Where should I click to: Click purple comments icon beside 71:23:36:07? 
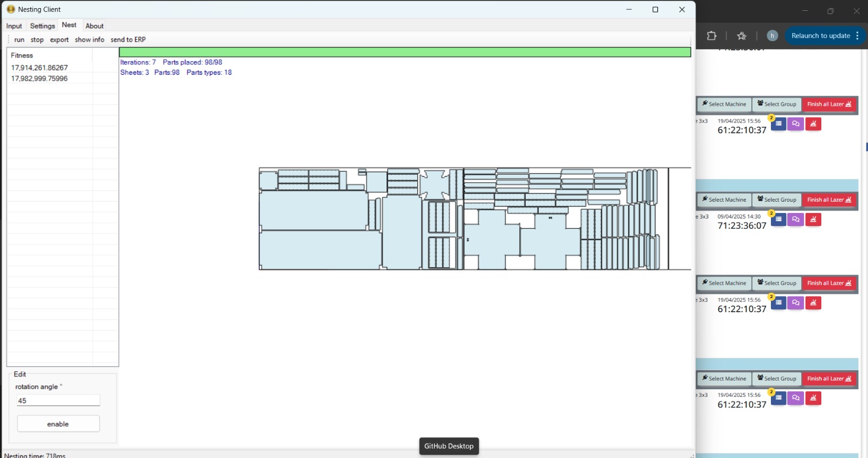tap(796, 219)
